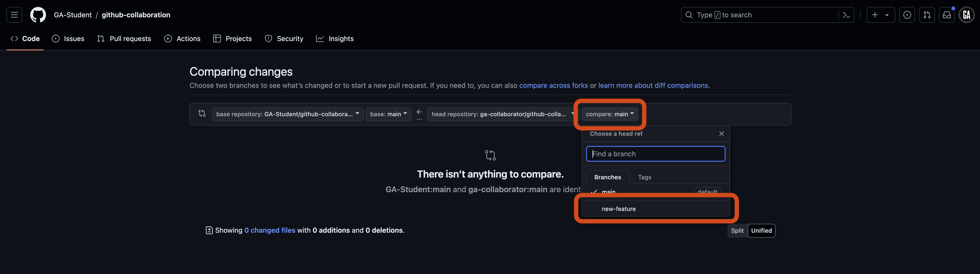Open your profile via the GA avatar
Screen dimensions: 980x274
967,15
